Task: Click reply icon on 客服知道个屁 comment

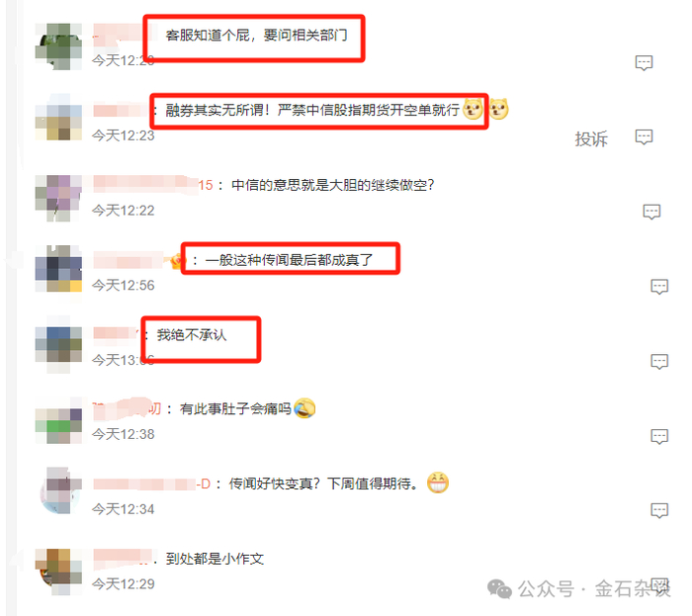Action: (644, 63)
